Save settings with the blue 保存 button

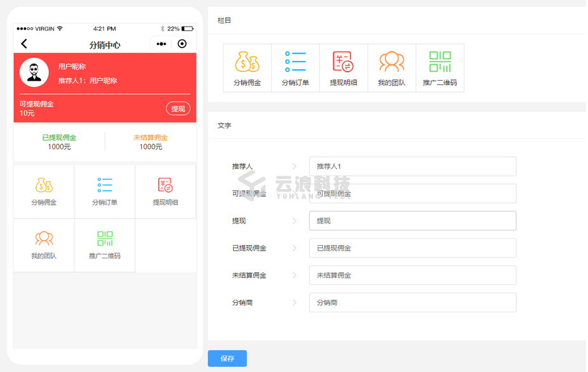tap(227, 359)
